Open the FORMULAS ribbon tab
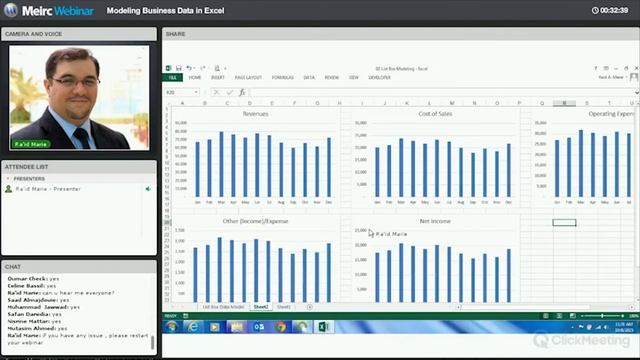The width and height of the screenshot is (640, 360). [x=282, y=78]
